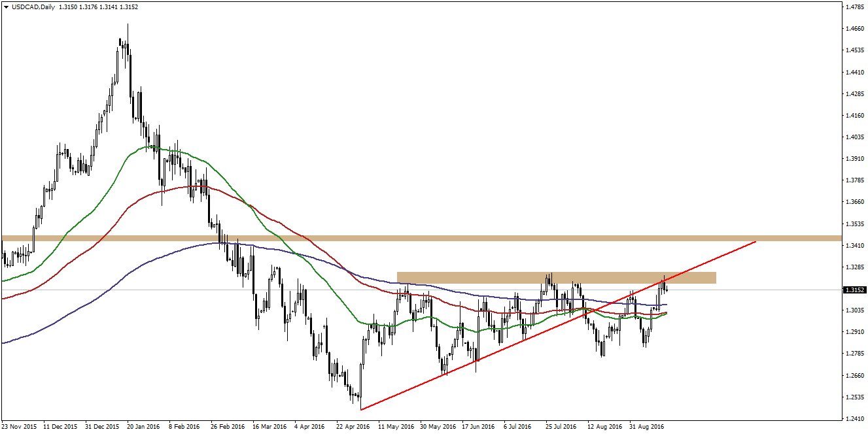
Task: Click price axis label 1.4660
Action: [x=856, y=29]
